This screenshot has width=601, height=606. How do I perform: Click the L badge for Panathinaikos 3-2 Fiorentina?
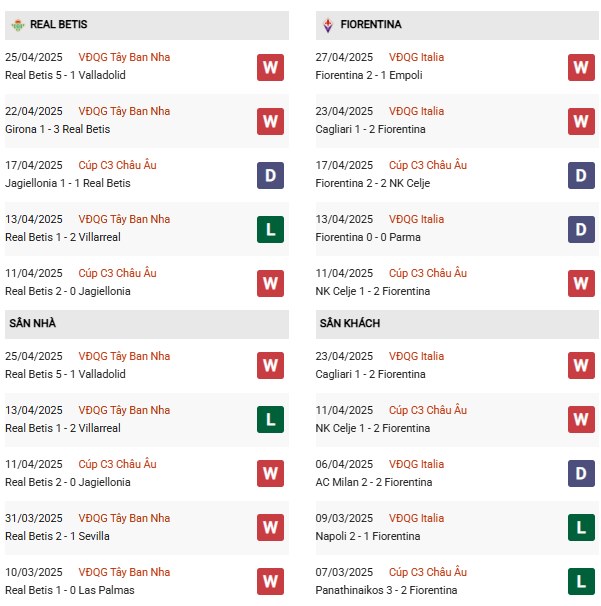(x=581, y=582)
